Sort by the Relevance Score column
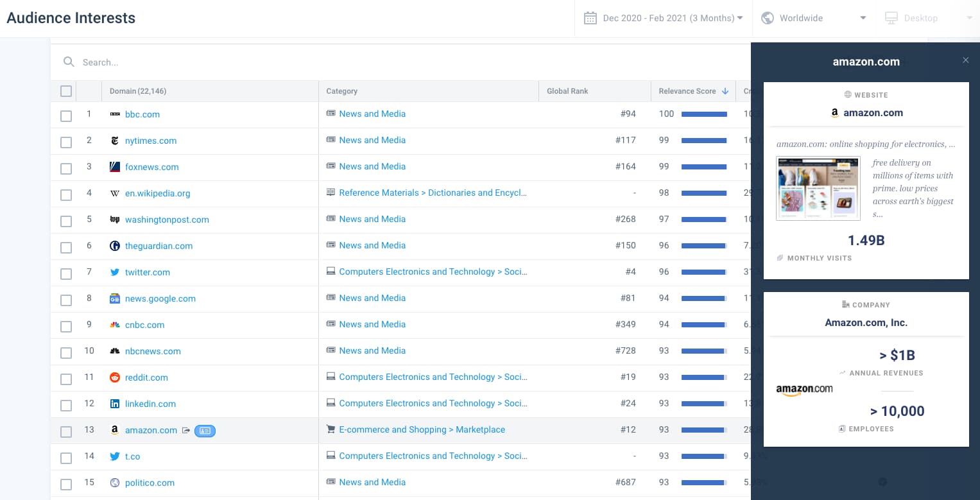980x500 pixels. (x=693, y=91)
